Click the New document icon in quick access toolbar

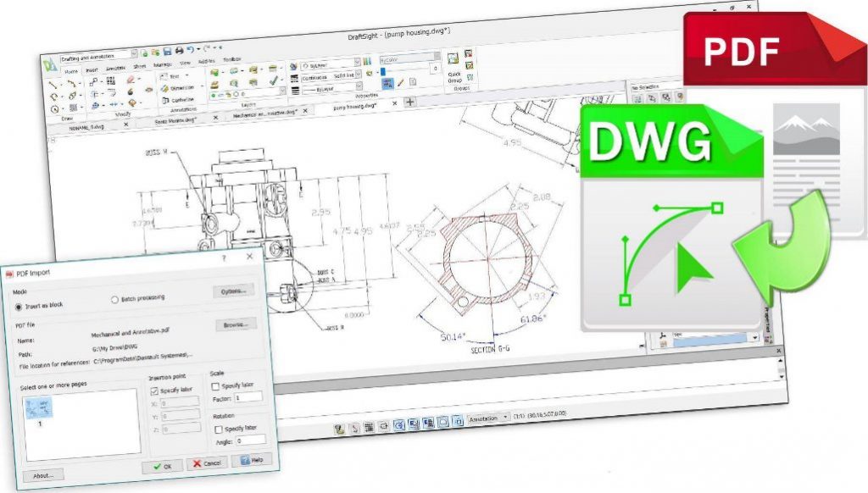pyautogui.click(x=144, y=53)
